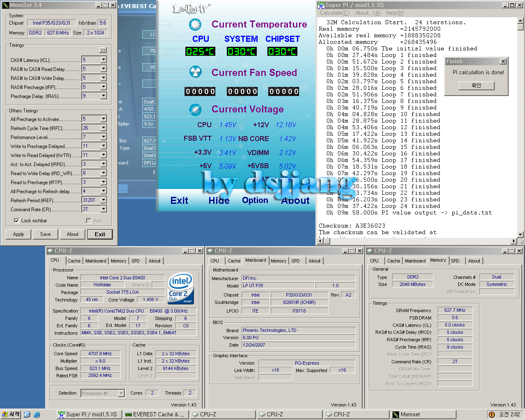The width and height of the screenshot is (525, 420).
Task: Open the Calculate menu in Super PI
Action: [334, 13]
